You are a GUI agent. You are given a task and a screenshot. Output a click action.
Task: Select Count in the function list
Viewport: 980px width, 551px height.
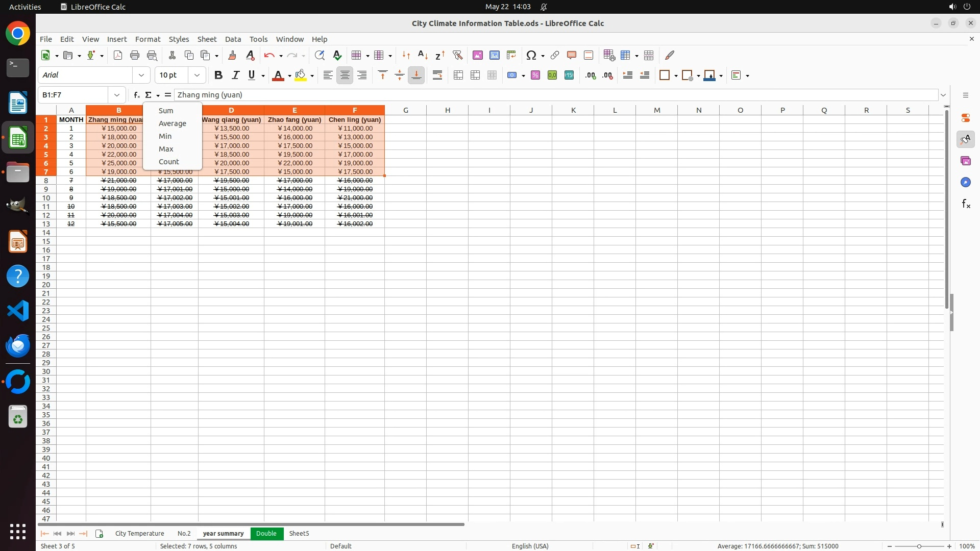pos(168,162)
